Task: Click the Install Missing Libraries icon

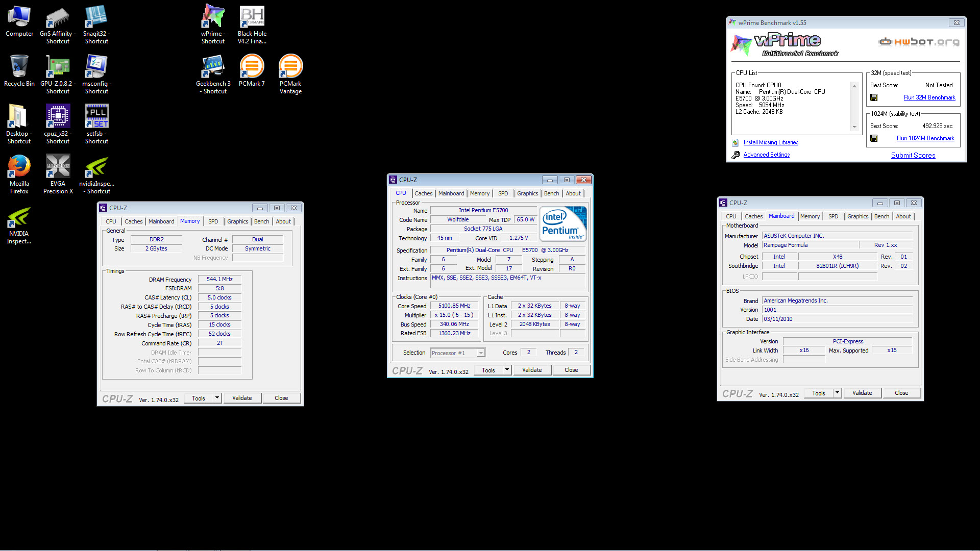Action: coord(735,143)
